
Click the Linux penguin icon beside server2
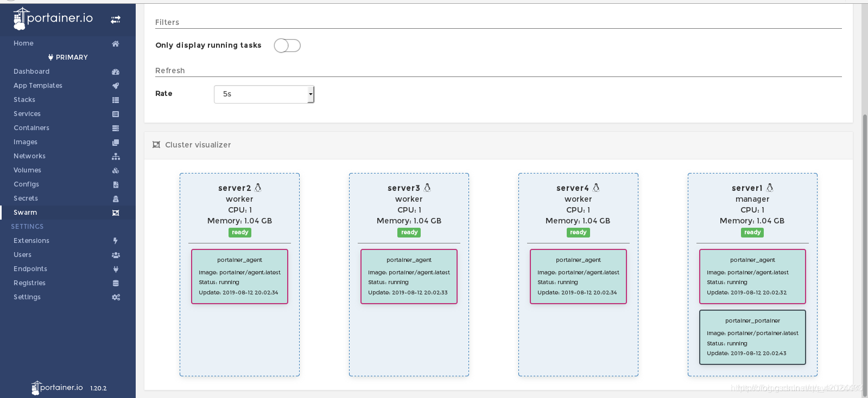pyautogui.click(x=258, y=188)
